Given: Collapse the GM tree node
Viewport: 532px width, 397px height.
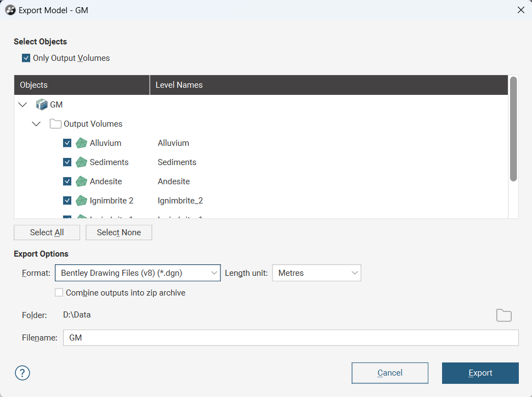Looking at the screenshot, I should pyautogui.click(x=22, y=105).
